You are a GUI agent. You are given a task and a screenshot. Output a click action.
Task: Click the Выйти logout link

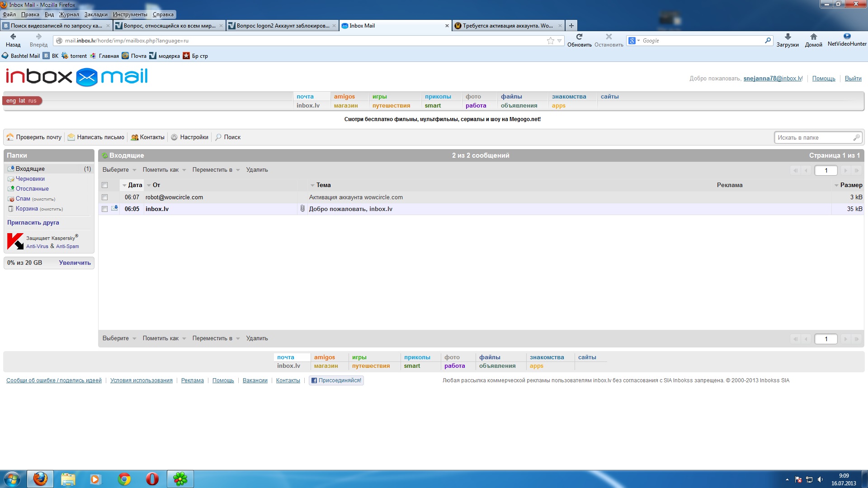click(853, 79)
